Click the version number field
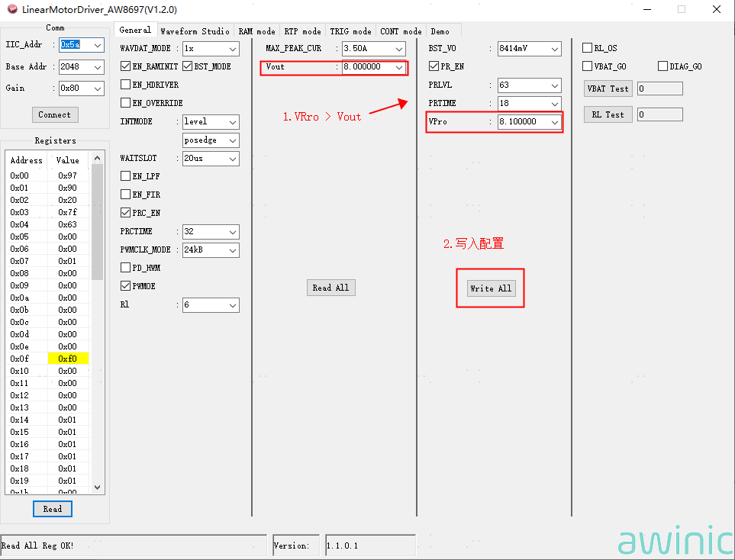Viewport: 735px width, 560px height. (370, 546)
